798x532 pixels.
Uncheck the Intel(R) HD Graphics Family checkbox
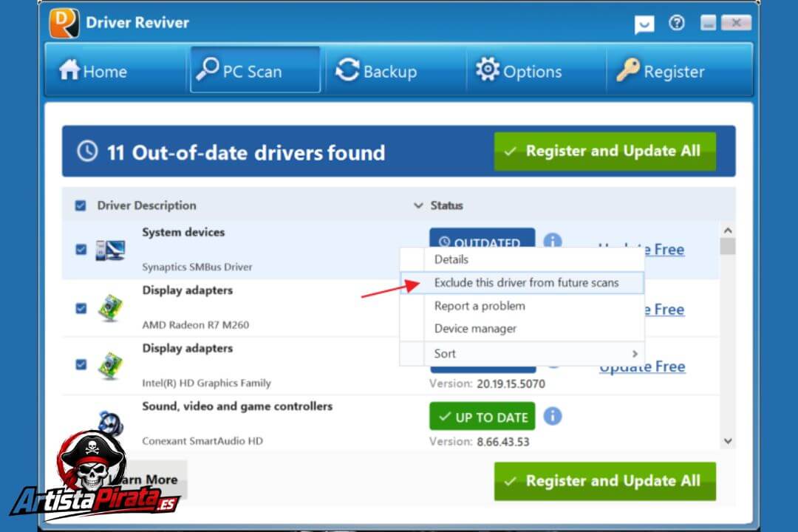[x=81, y=364]
